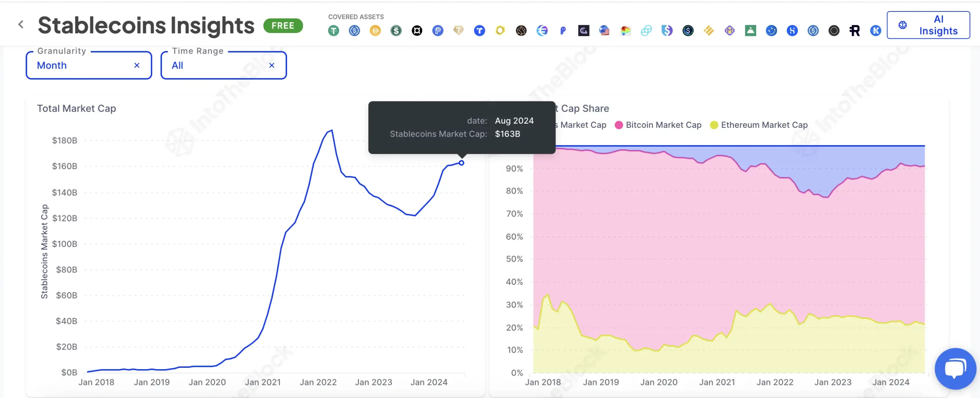Click the yellow Ethereum legend color dot

tap(714, 125)
